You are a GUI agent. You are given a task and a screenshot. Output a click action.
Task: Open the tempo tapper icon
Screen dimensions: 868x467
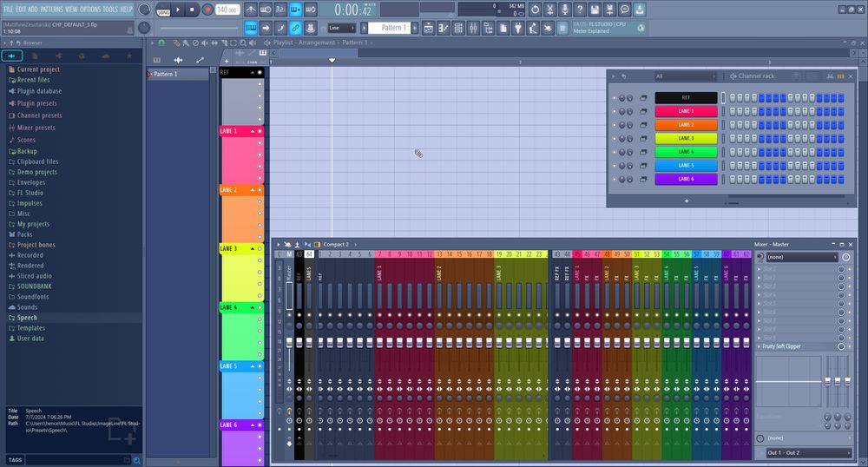[533, 29]
